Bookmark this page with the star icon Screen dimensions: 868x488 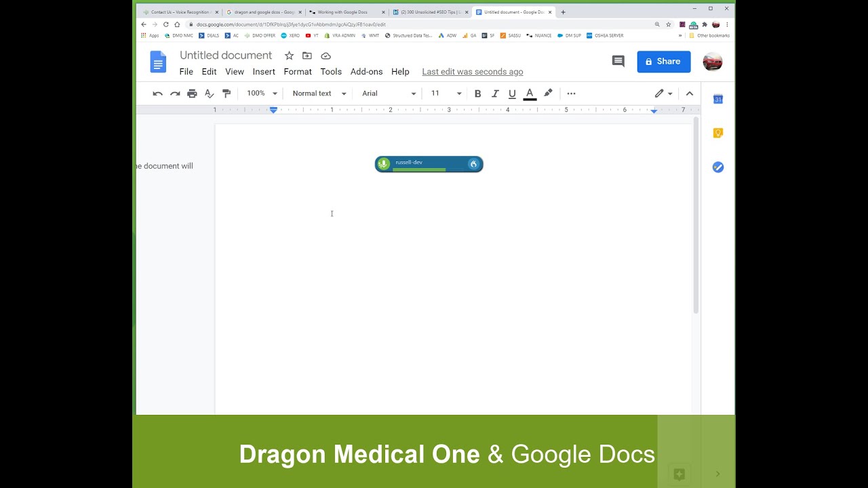click(x=669, y=24)
